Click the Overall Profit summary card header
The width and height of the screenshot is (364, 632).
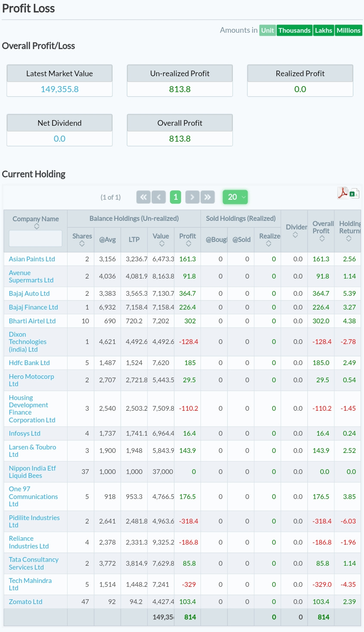(x=180, y=123)
